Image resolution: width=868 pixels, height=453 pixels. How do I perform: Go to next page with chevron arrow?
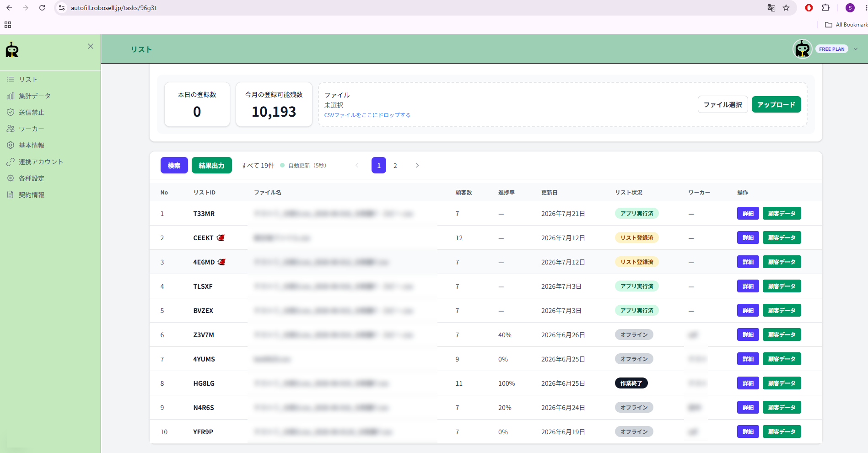[x=417, y=165]
